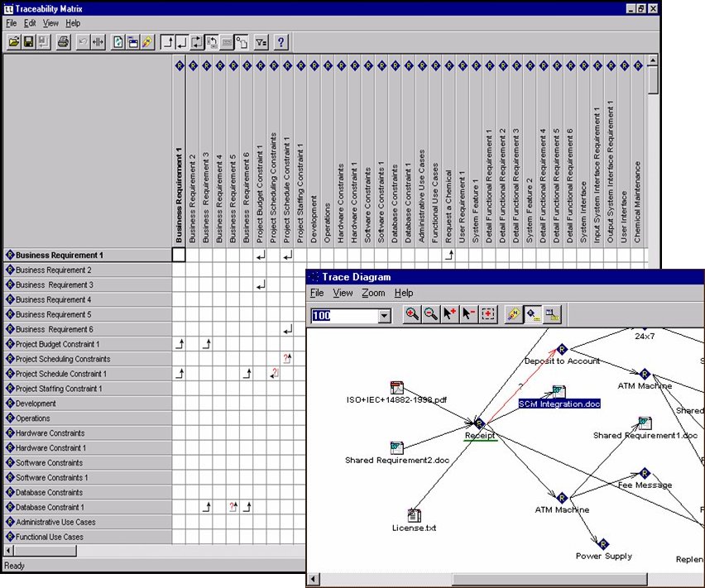Click the Chemical Maintenance column header
Viewport: 705px width, 588px height.
tap(637, 153)
